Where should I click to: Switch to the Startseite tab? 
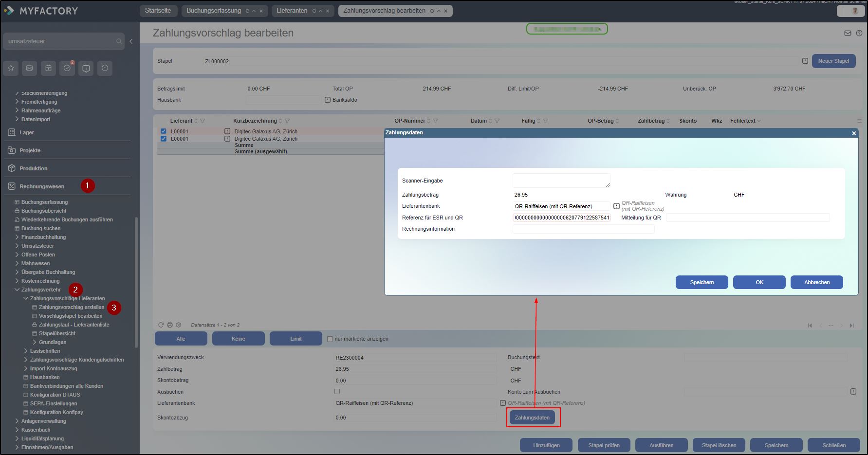tap(158, 11)
